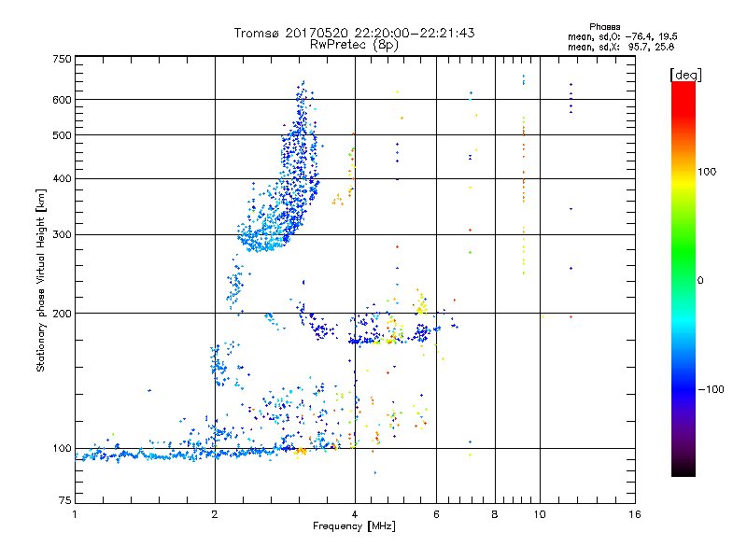The image size is (747, 560).
Task: Click the '600' y-axis tick label
Action: [x=62, y=100]
